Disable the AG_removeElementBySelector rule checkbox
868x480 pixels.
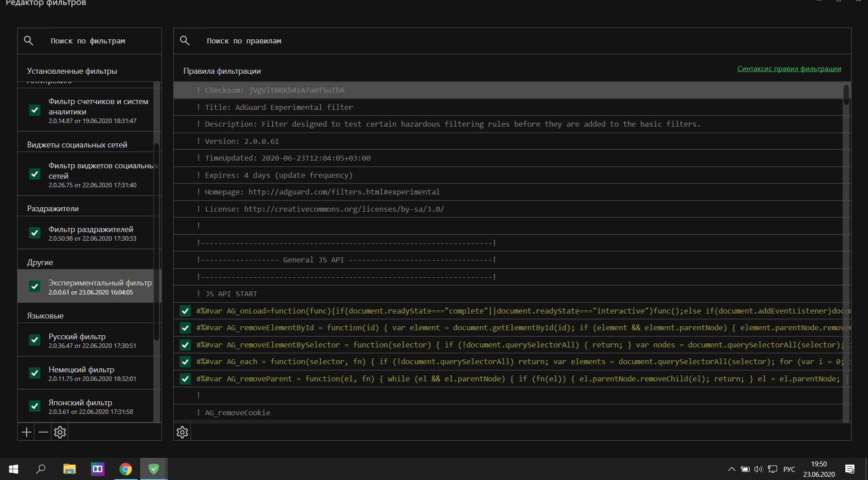pos(185,345)
